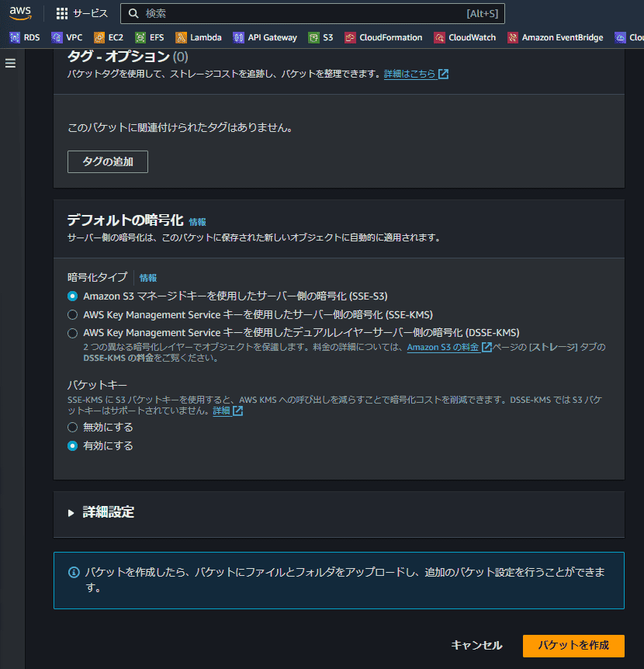Click the バケットキー label

point(97,385)
